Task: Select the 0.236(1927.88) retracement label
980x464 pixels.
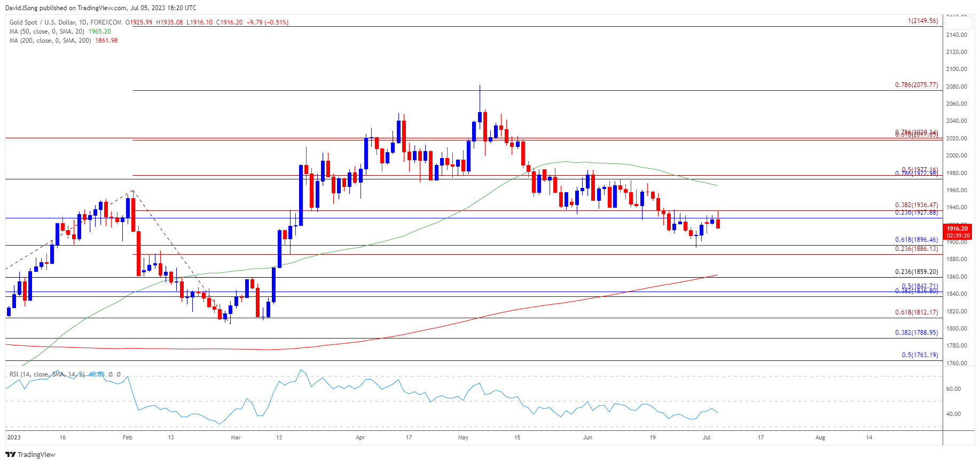Action: pos(916,213)
